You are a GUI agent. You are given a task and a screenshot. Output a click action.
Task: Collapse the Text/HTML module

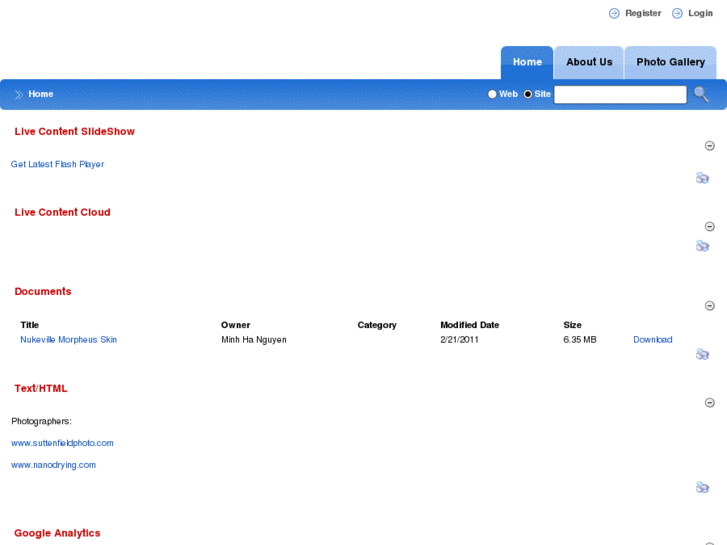click(709, 403)
